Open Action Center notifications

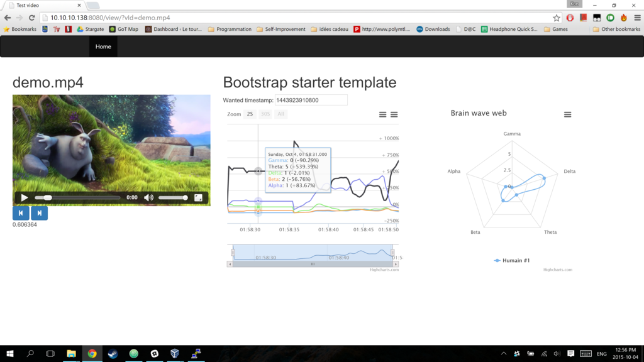tap(570, 353)
